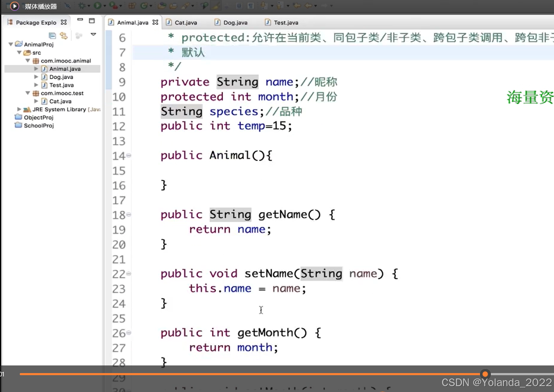Viewport: 554px width, 392px height.
Task: Click the Previous Annotation up arrow icon
Action: [280, 6]
